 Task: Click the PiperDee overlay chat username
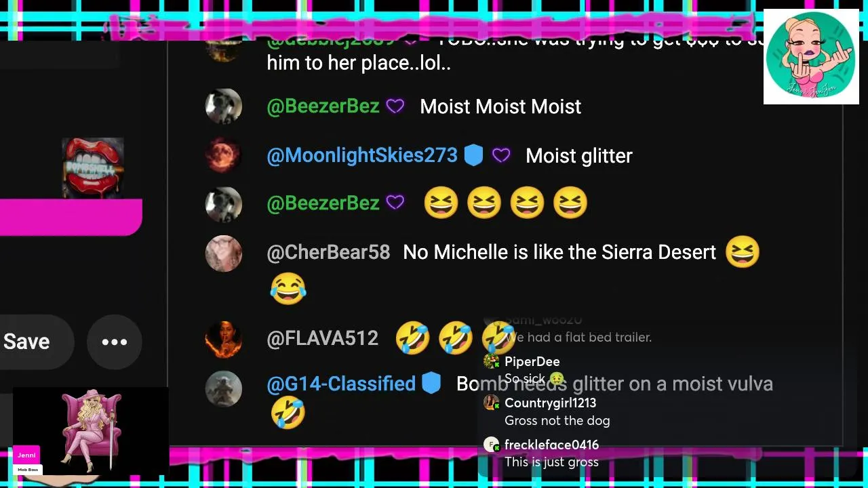click(x=532, y=361)
